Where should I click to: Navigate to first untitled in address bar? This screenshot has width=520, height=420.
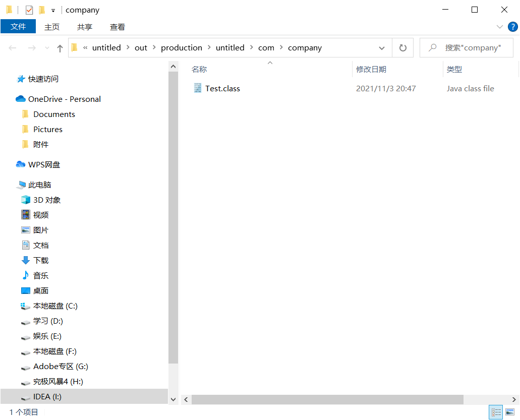point(106,48)
